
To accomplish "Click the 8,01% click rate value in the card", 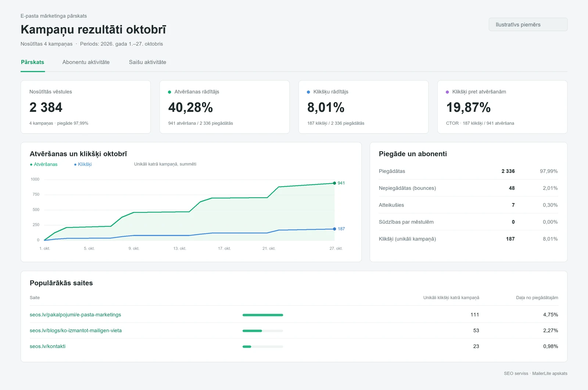I will tap(326, 107).
